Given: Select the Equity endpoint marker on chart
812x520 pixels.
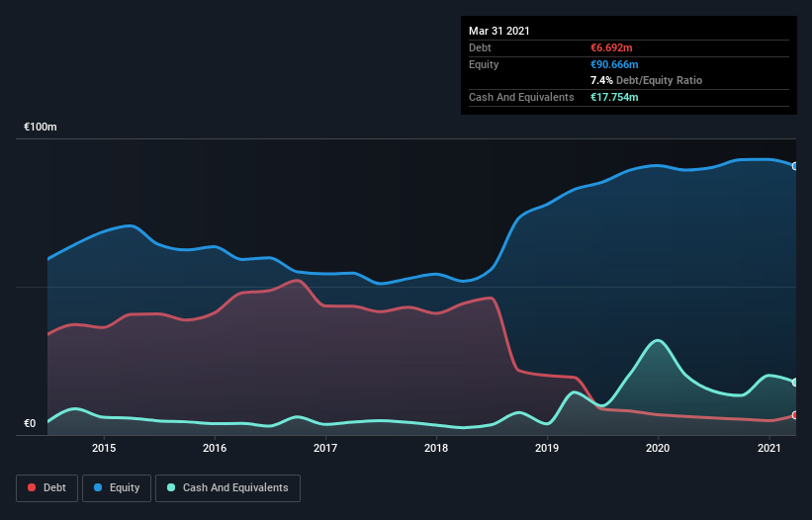Looking at the screenshot, I should pos(795,166).
